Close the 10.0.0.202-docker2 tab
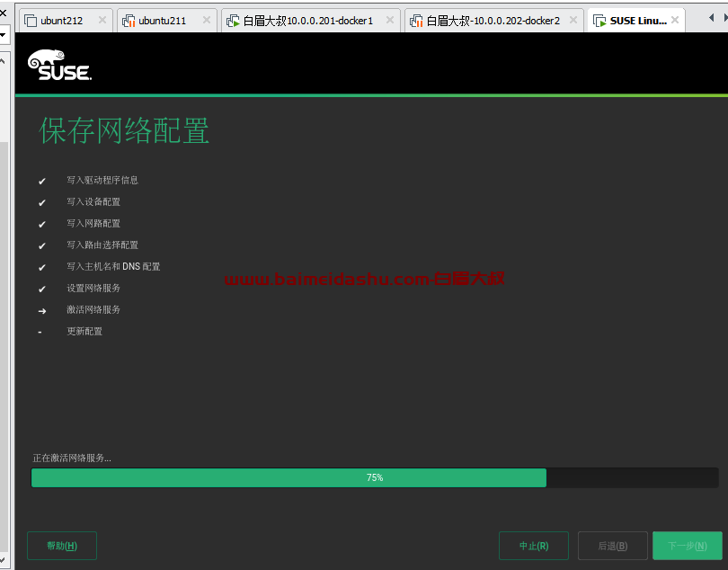This screenshot has height=570, width=728. pyautogui.click(x=573, y=20)
